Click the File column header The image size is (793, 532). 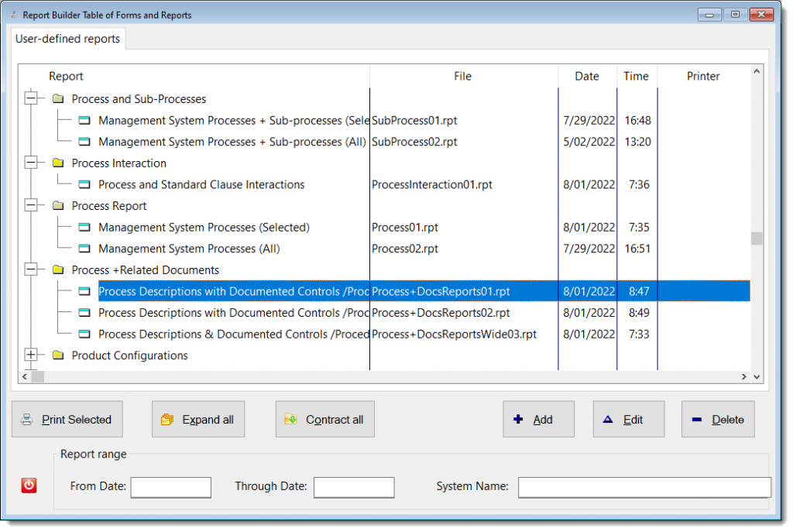click(x=462, y=76)
